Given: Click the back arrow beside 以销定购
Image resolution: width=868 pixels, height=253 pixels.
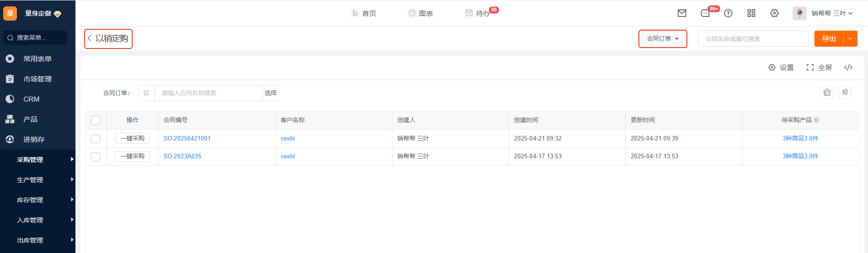Looking at the screenshot, I should pos(90,38).
